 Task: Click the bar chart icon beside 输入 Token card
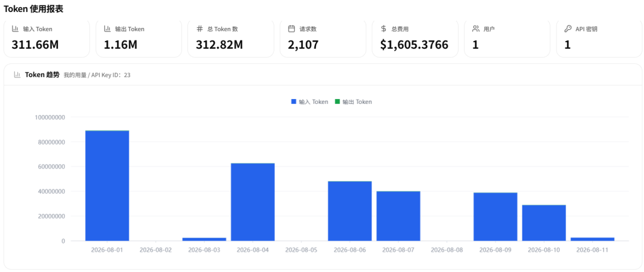pyautogui.click(x=15, y=29)
